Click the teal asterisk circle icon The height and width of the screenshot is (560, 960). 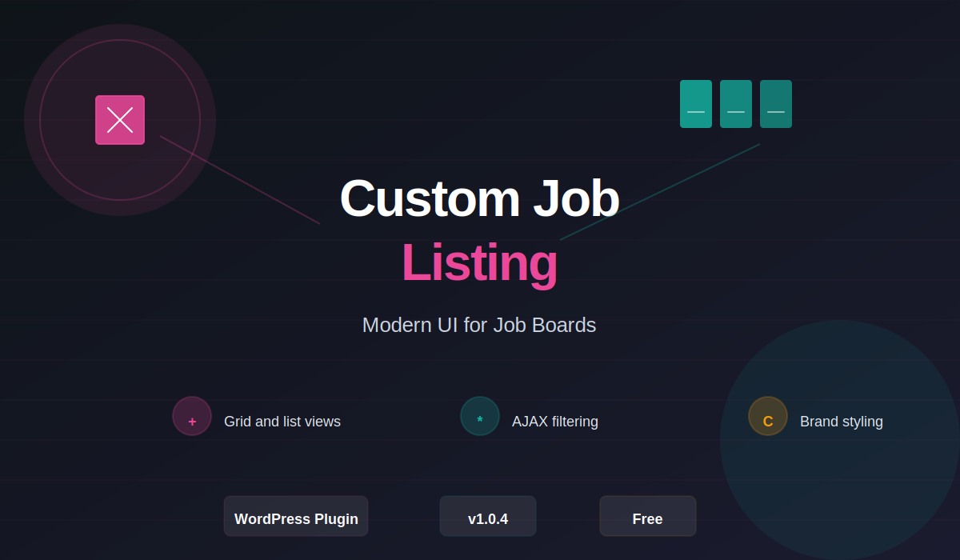480,416
